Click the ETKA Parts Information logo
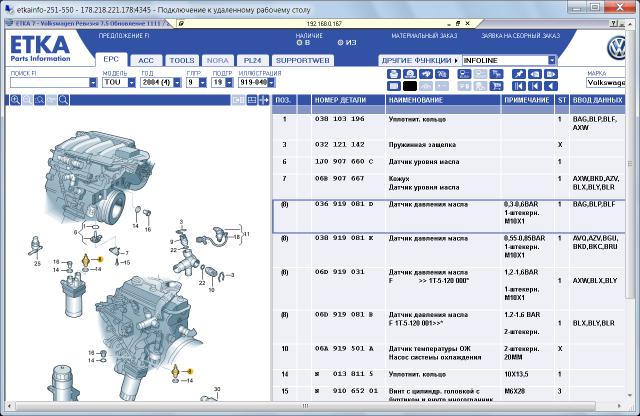Viewport: 640px width, 416px height. (x=40, y=48)
